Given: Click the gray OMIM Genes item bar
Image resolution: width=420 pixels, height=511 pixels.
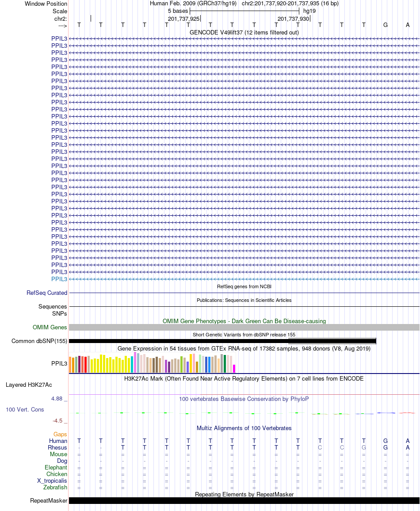Looking at the screenshot, I should pyautogui.click(x=244, y=327).
